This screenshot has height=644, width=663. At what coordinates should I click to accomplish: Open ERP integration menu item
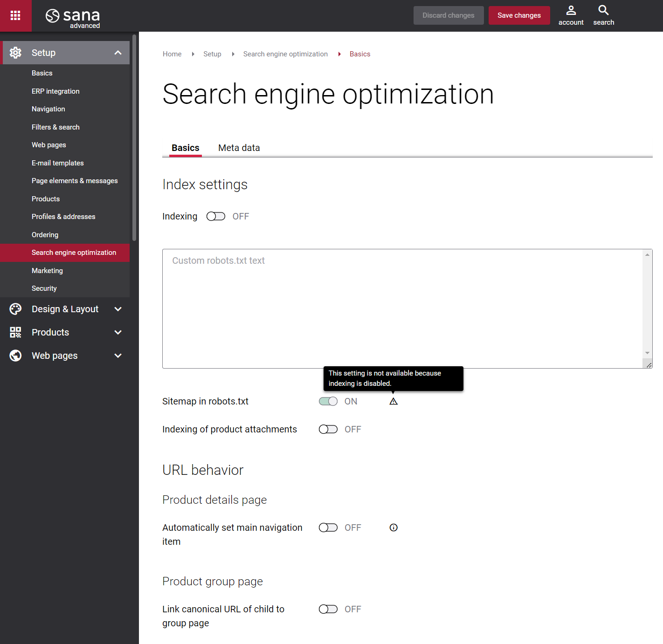[x=55, y=91]
